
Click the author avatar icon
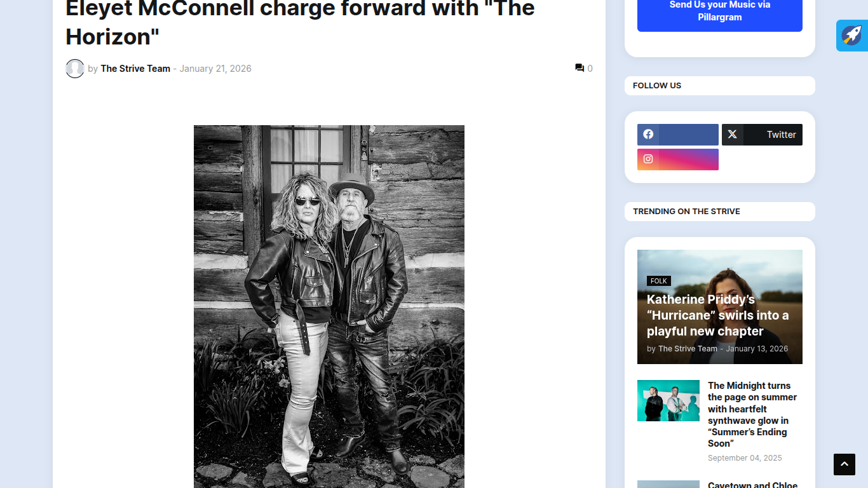[x=75, y=69]
